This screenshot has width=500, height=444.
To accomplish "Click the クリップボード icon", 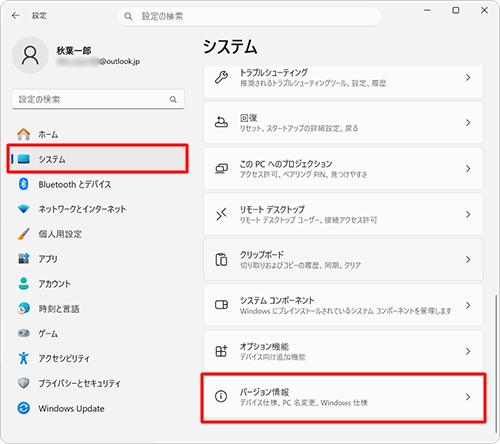I will 221,260.
